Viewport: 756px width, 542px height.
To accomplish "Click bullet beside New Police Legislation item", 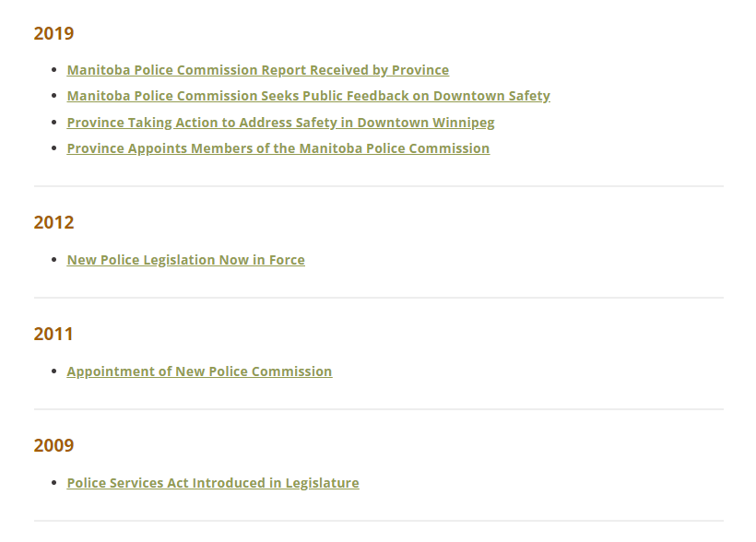I will pos(54,260).
